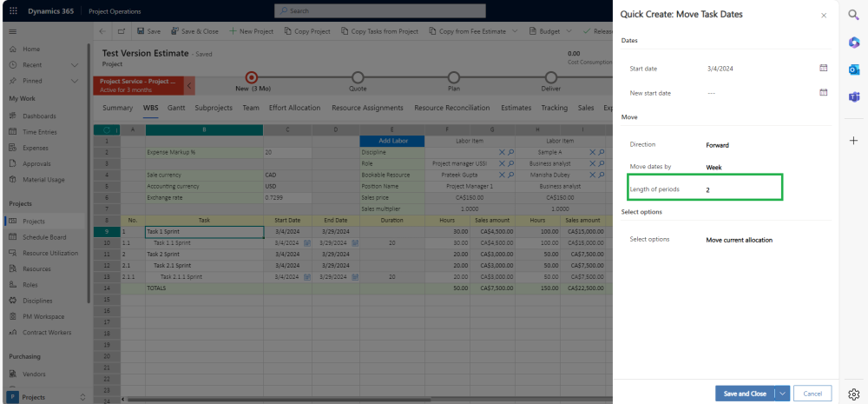The image size is (868, 404).
Task: Create a New Project
Action: (251, 31)
